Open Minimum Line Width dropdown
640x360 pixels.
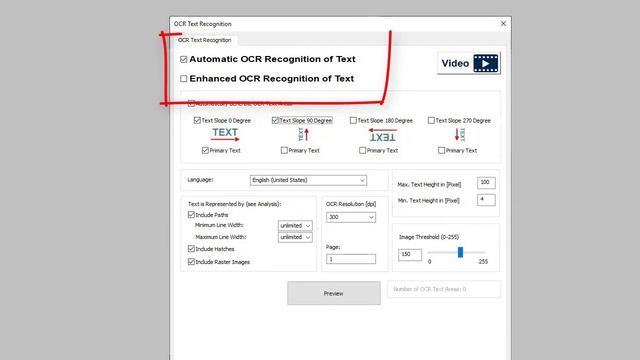[295, 225]
